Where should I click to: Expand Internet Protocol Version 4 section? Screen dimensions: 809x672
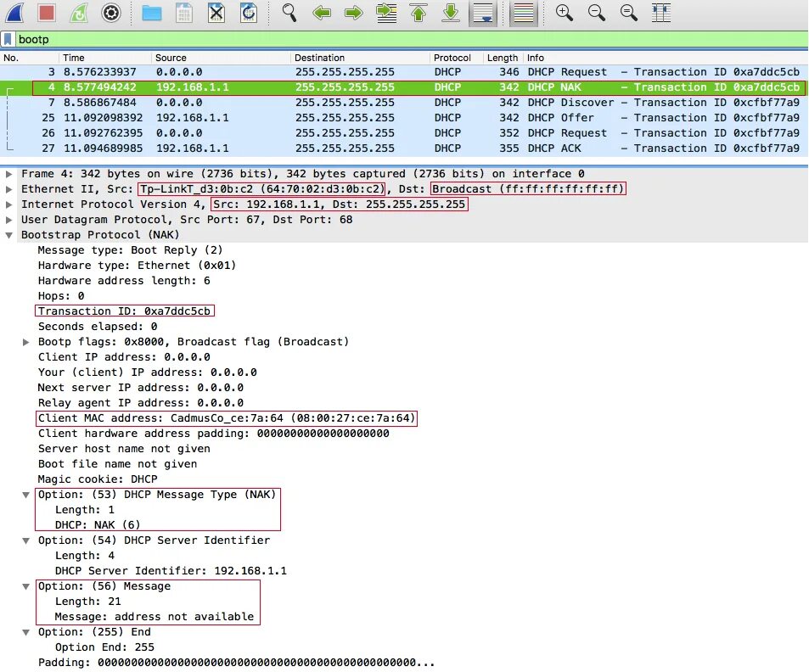(x=8, y=204)
